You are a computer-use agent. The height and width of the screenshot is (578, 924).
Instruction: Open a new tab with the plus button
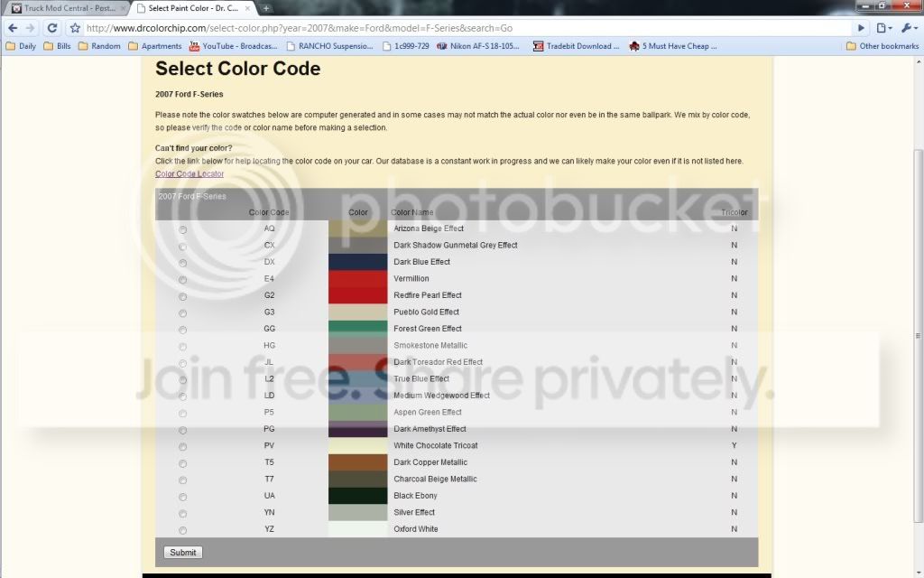point(266,8)
